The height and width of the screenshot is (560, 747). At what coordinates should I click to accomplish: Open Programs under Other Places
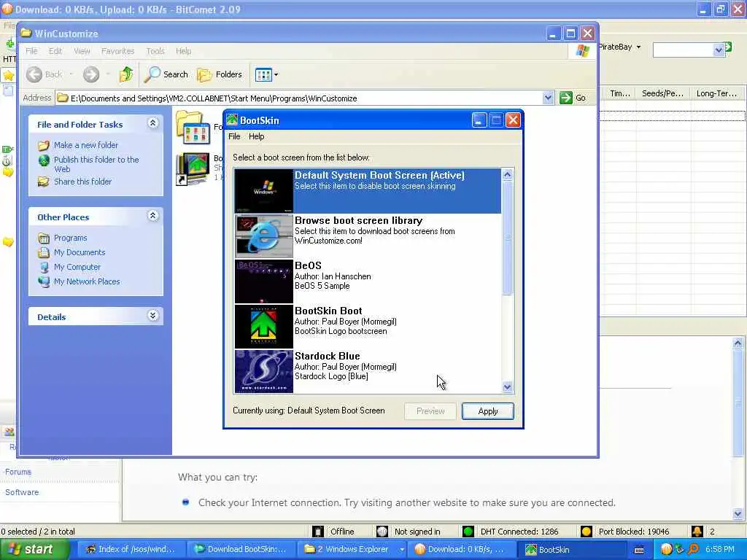pyautogui.click(x=71, y=238)
